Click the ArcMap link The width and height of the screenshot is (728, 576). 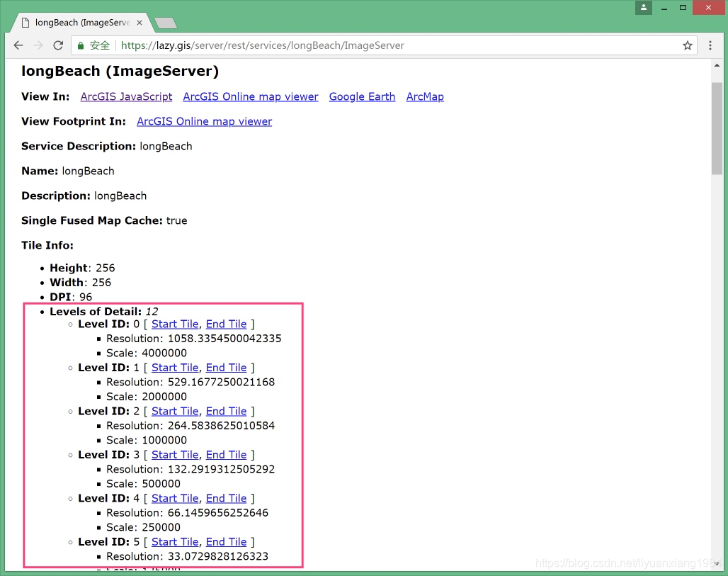point(425,96)
